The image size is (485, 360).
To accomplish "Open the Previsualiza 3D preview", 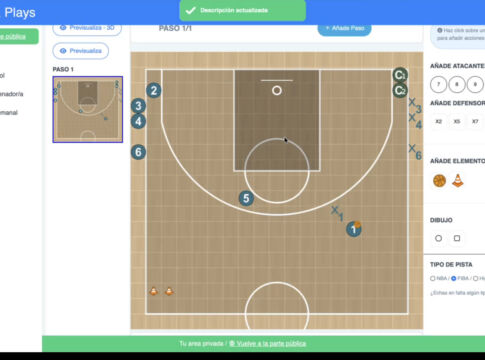I will (87, 29).
